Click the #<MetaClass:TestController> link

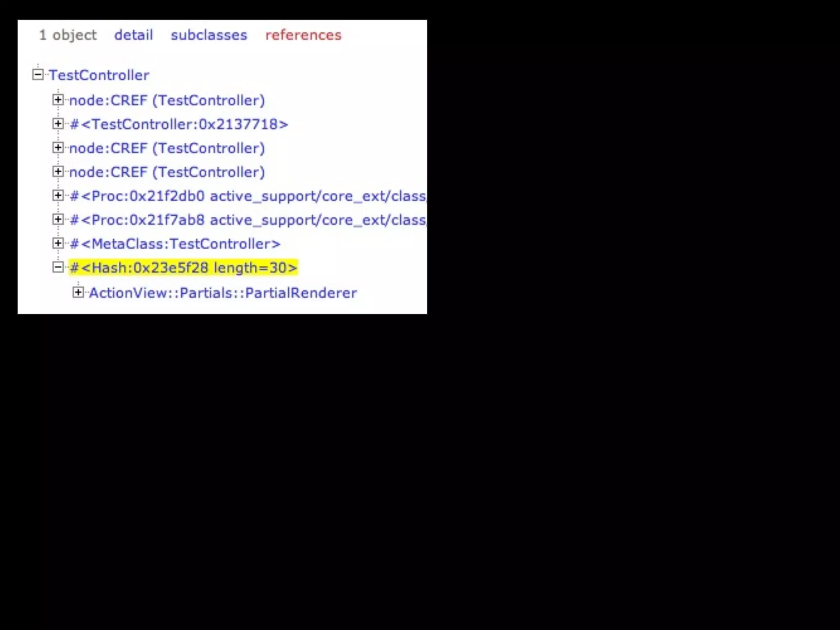[x=175, y=244]
